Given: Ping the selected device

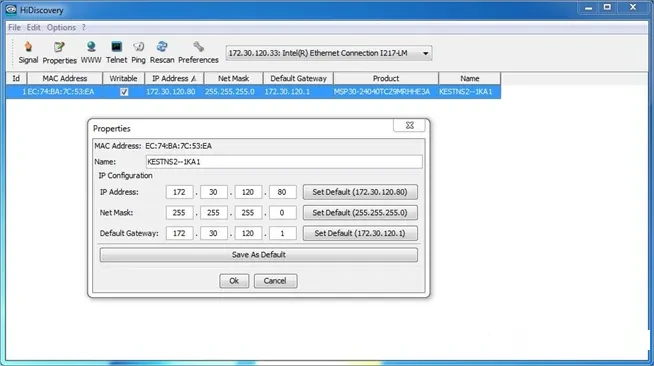Looking at the screenshot, I should (138, 53).
